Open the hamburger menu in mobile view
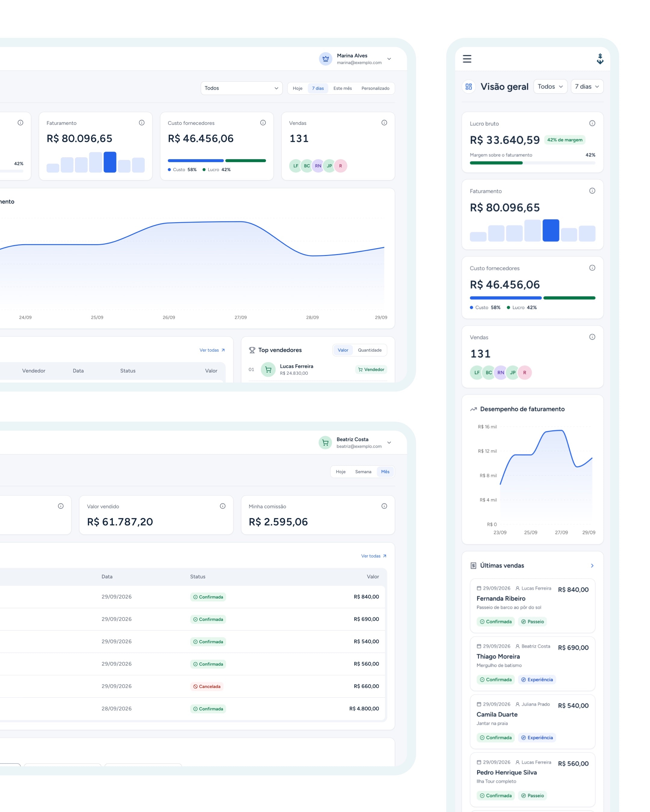Image resolution: width=650 pixels, height=812 pixels. tap(467, 59)
